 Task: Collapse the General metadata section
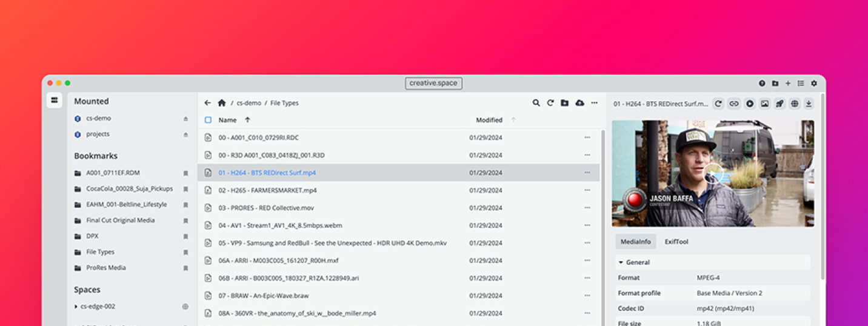click(621, 262)
